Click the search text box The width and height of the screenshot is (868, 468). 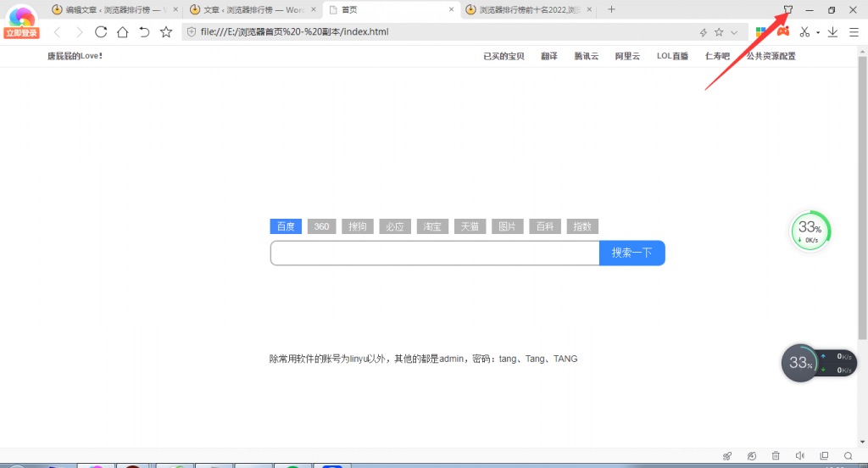[435, 253]
